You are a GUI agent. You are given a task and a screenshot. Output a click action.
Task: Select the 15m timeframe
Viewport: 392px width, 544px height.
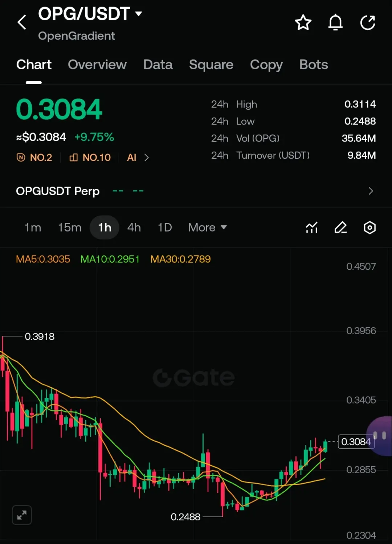point(69,228)
